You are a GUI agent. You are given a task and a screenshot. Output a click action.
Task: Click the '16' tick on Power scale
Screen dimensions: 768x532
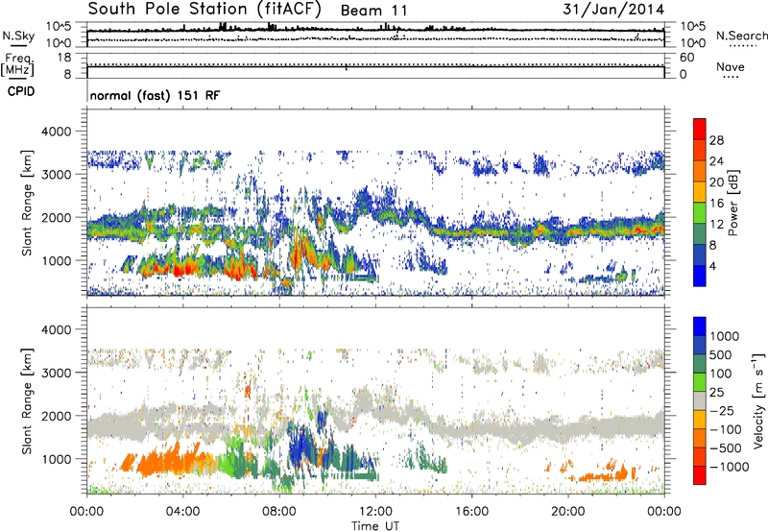click(716, 204)
